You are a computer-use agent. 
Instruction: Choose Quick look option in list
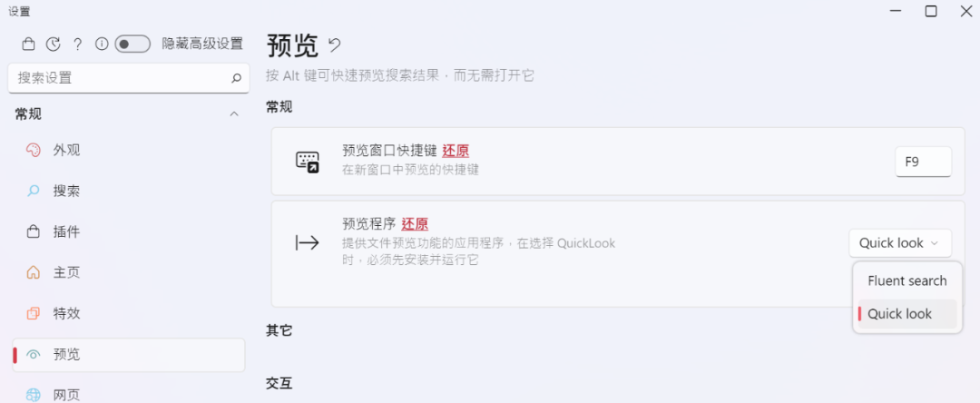pos(906,314)
